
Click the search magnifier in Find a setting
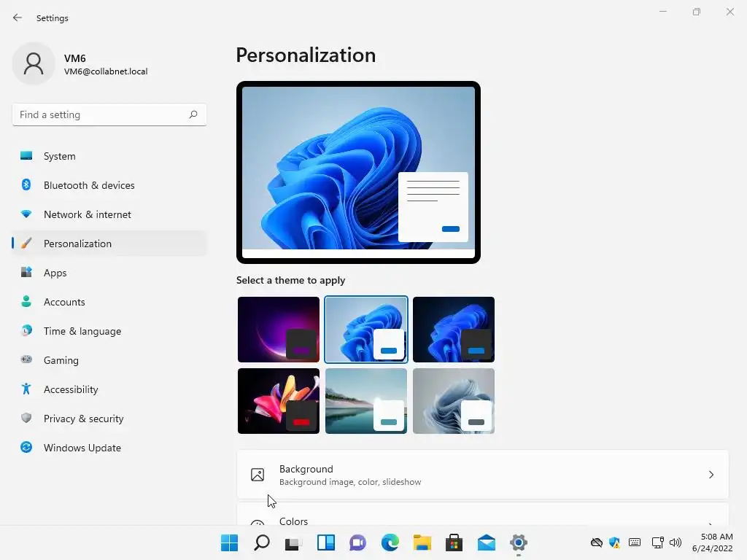pyautogui.click(x=193, y=114)
